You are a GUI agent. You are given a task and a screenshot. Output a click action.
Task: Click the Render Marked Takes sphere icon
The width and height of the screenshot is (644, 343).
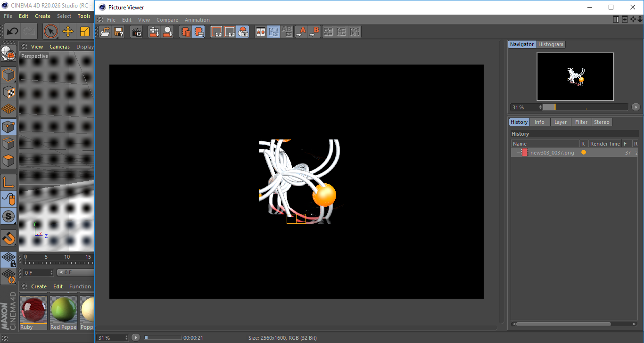coord(167,32)
